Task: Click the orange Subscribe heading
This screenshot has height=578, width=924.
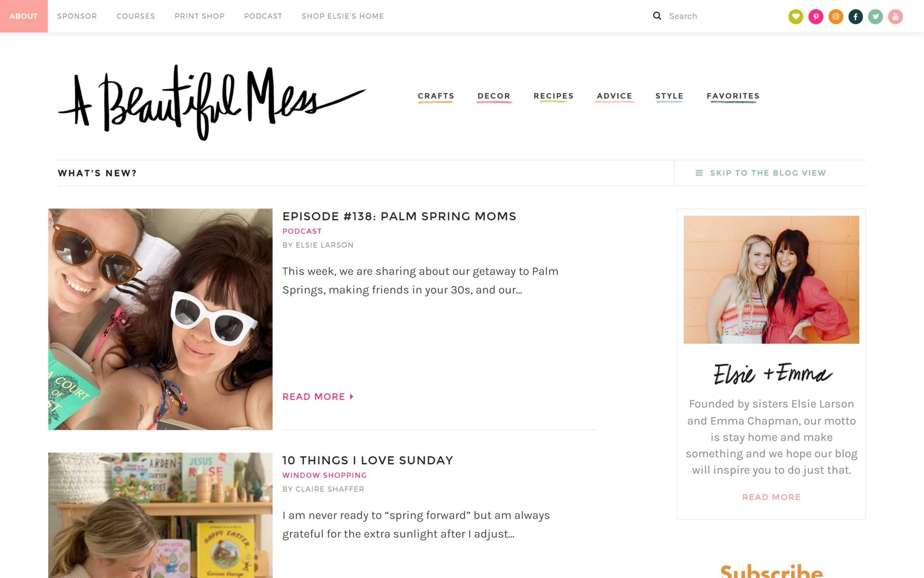Action: [771, 571]
